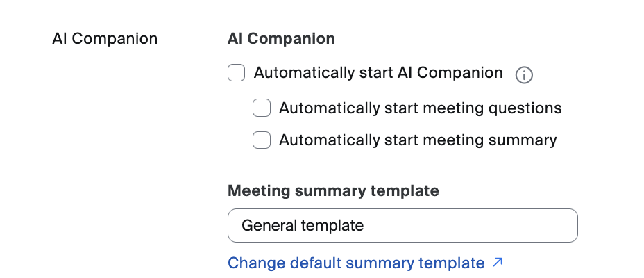Click the bold AI Companion section heading
Viewport: 644px width, 278px height.
(281, 39)
